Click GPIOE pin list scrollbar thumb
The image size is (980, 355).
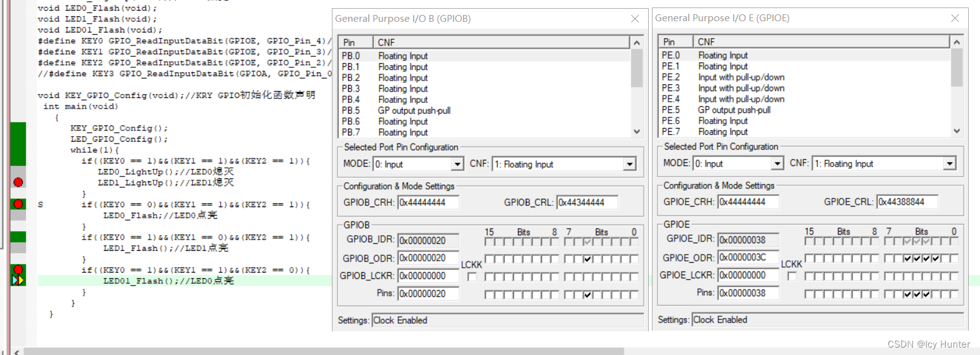point(957,67)
